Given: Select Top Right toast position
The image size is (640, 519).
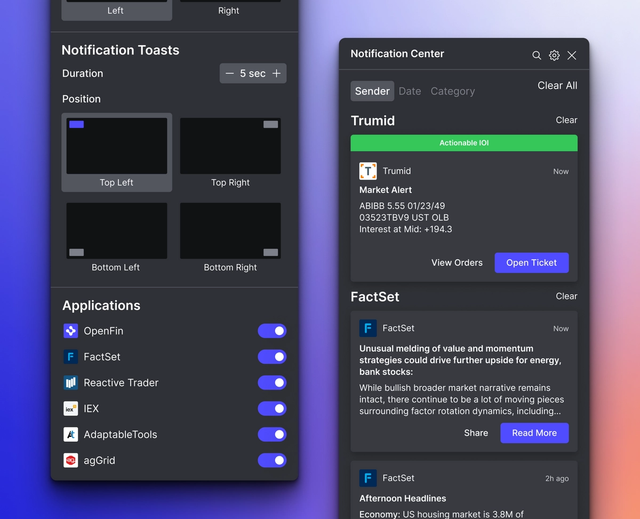Looking at the screenshot, I should (x=230, y=152).
